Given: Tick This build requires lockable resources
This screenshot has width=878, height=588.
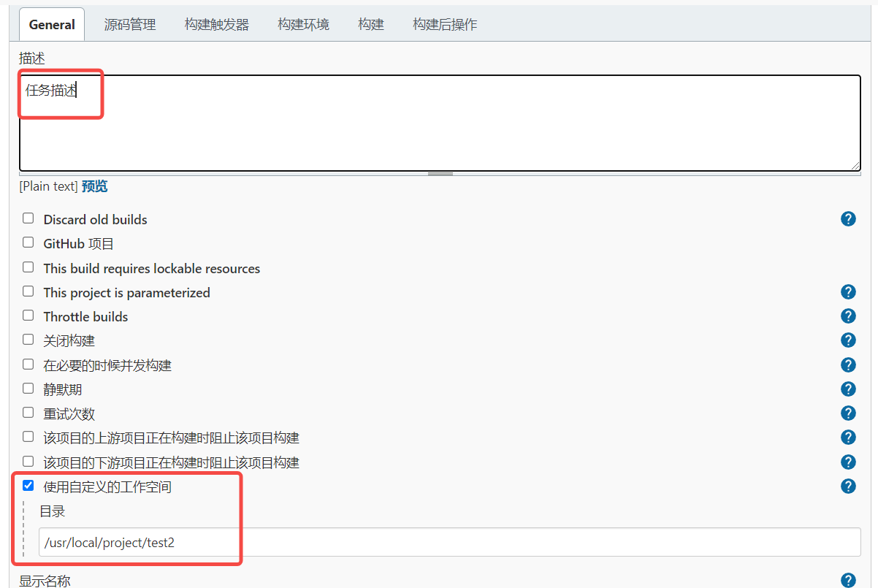Looking at the screenshot, I should point(28,267).
